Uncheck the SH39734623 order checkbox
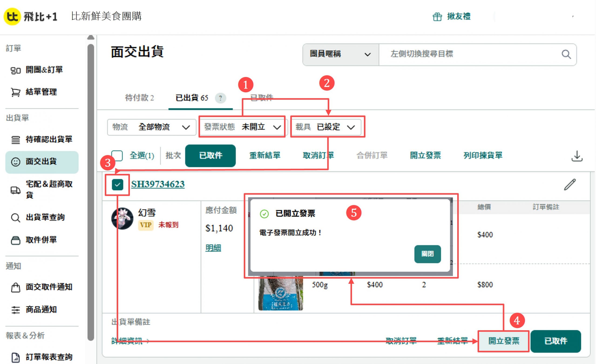The height and width of the screenshot is (364, 596). click(118, 185)
